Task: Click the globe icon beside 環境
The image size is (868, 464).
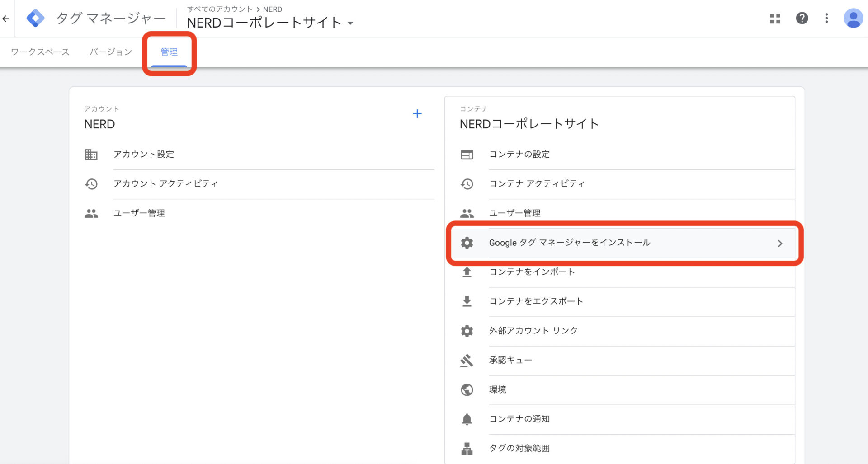Action: click(x=467, y=389)
